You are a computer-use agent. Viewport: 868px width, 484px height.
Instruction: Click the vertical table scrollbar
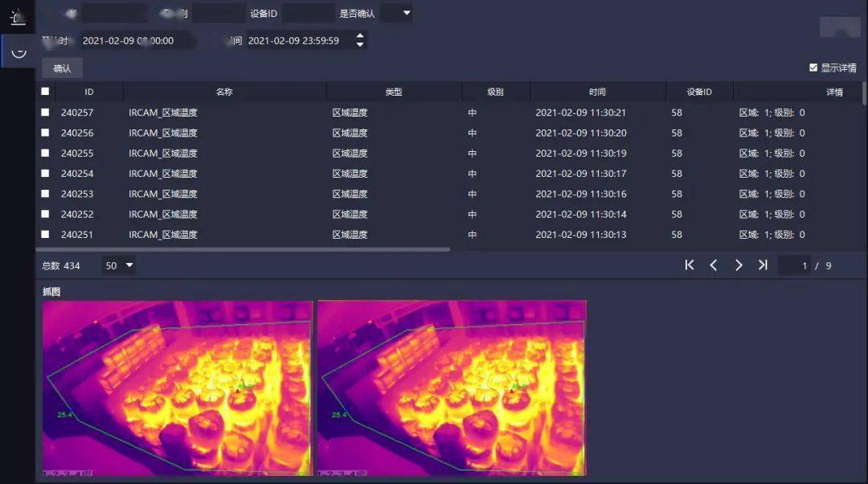(865, 93)
